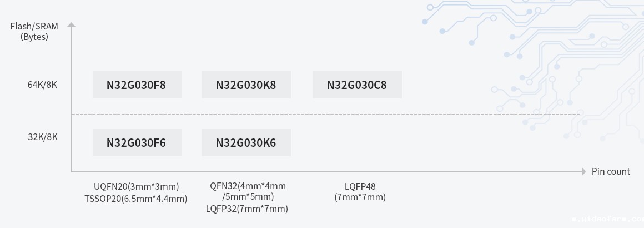This screenshot has width=644, height=228.
Task: Click the Pin count axis label
Action: click(x=611, y=171)
